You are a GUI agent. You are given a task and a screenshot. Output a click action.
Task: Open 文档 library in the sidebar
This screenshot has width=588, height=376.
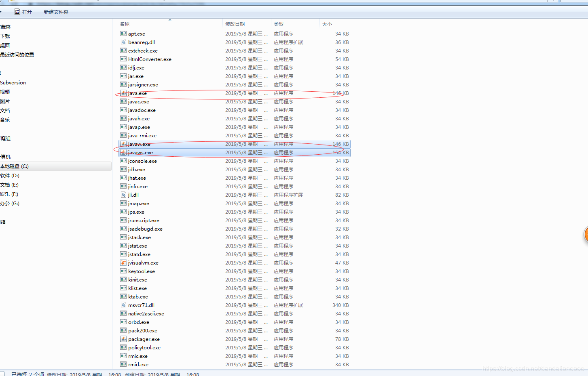(5, 111)
